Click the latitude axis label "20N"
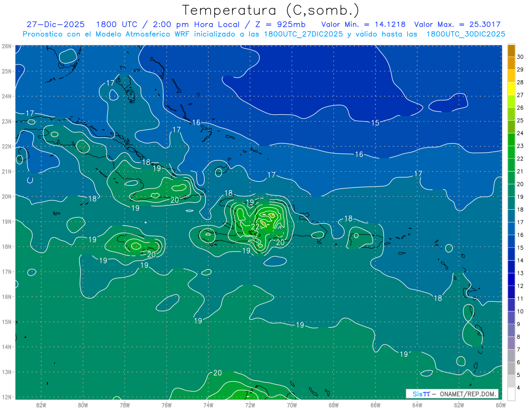532x411 pixels. [x=6, y=196]
